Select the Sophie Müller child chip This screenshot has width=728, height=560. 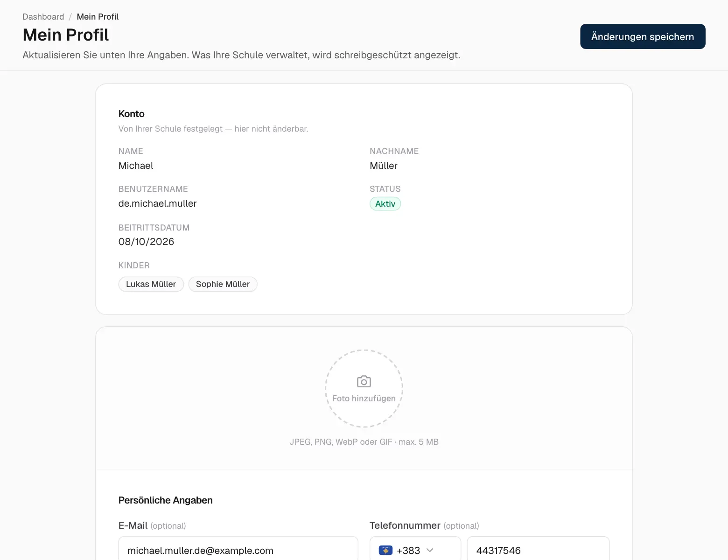point(223,284)
